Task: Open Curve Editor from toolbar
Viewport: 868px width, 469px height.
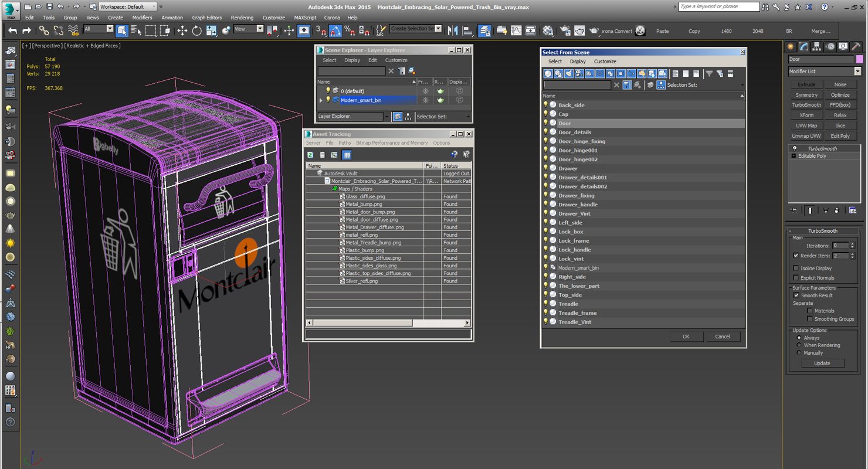Action: [x=516, y=30]
